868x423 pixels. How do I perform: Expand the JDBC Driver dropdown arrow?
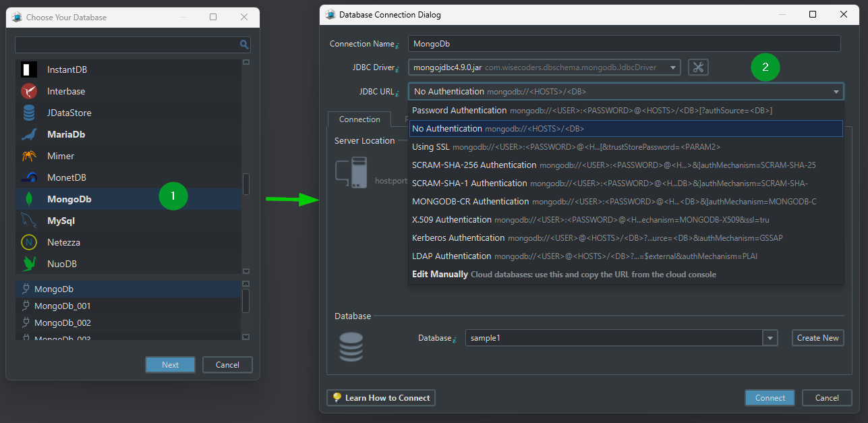tap(672, 67)
